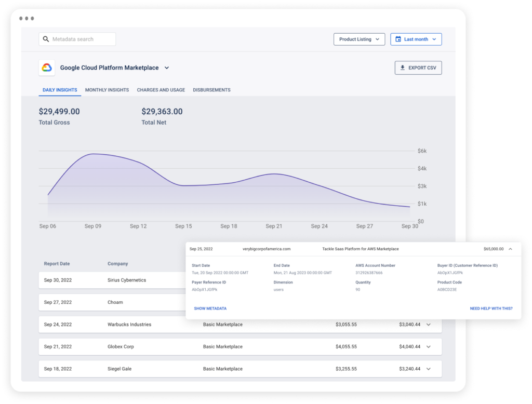Select the Choam company cell

115,302
